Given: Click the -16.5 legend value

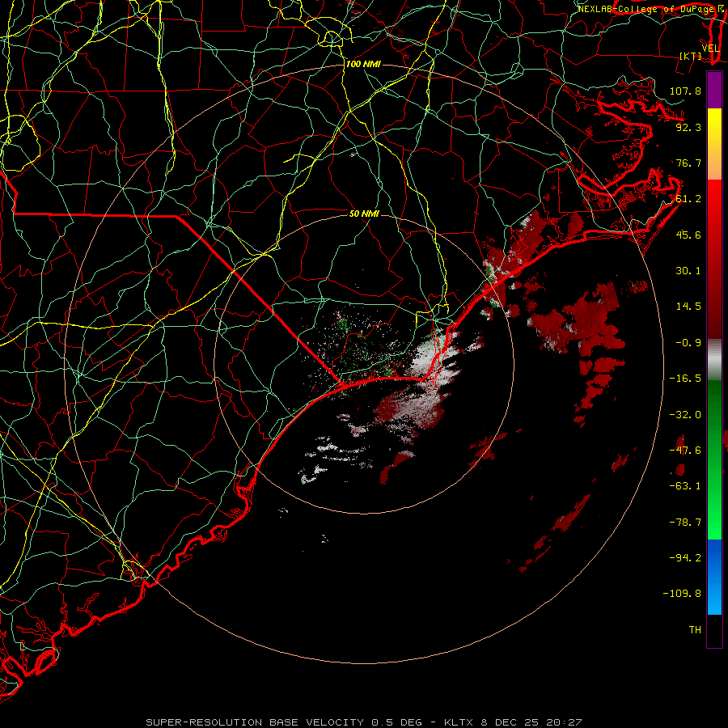Looking at the screenshot, I should [x=685, y=379].
